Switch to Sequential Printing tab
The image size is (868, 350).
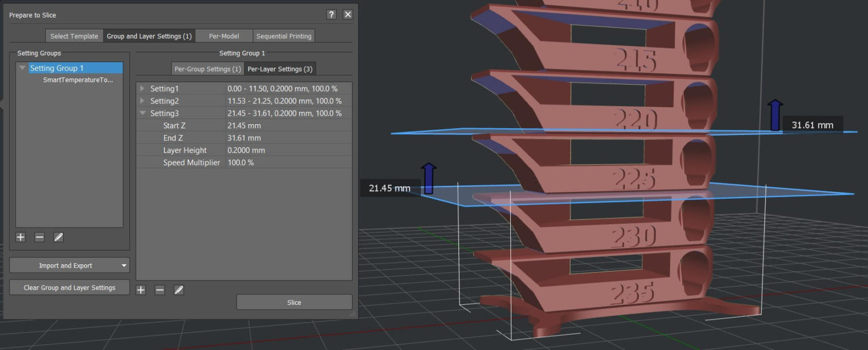(x=284, y=36)
